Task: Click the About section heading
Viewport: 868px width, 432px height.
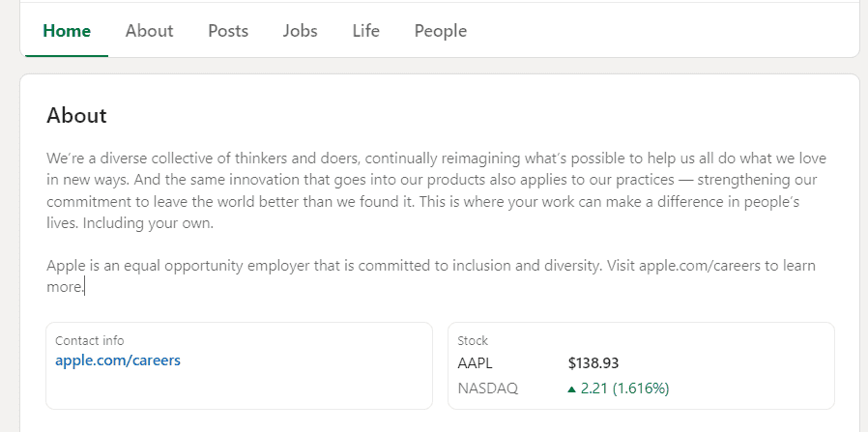Action: [x=76, y=116]
